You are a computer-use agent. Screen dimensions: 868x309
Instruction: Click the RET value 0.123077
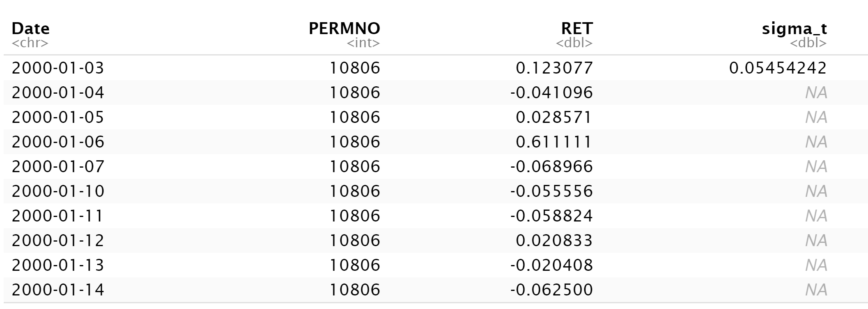pyautogui.click(x=554, y=68)
